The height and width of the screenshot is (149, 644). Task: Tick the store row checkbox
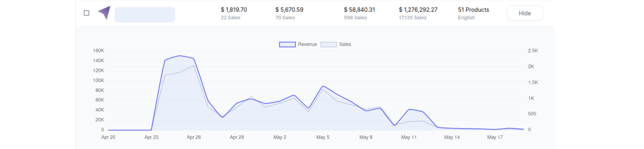[86, 13]
